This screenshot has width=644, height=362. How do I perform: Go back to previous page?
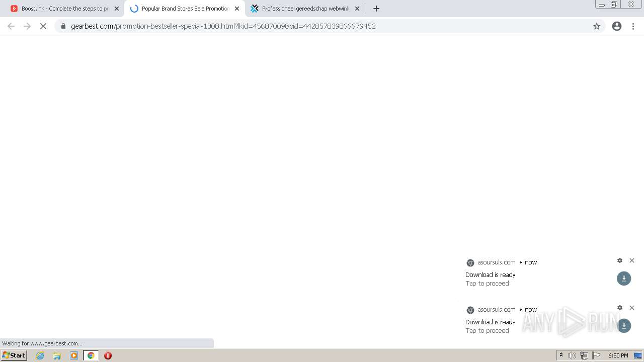click(11, 26)
